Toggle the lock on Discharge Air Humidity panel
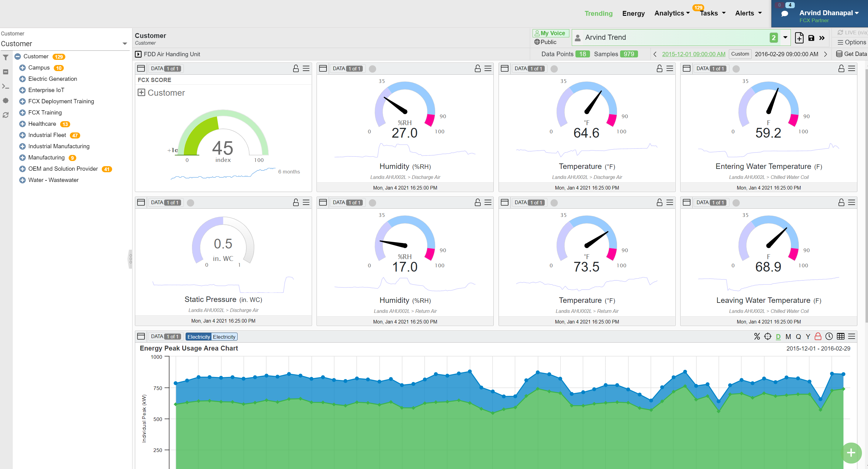 478,68
